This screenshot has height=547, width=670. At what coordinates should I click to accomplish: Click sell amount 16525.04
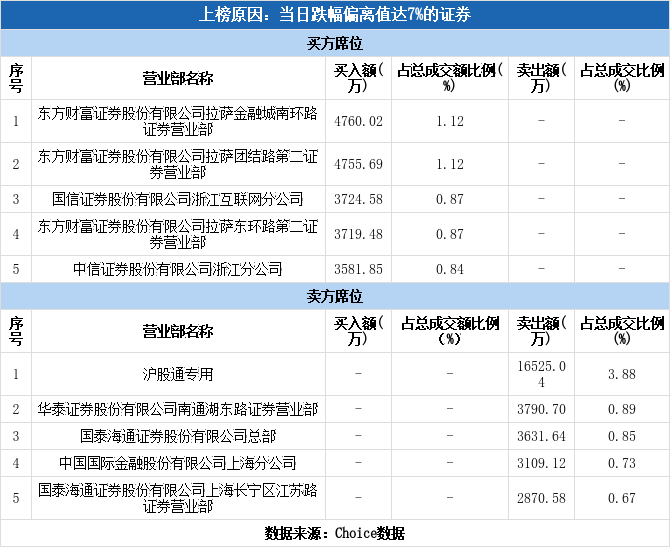pyautogui.click(x=541, y=374)
